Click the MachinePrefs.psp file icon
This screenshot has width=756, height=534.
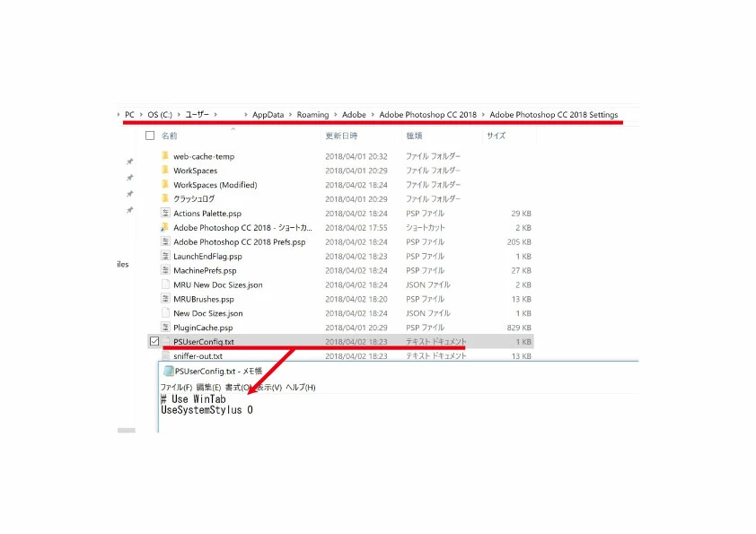point(165,270)
